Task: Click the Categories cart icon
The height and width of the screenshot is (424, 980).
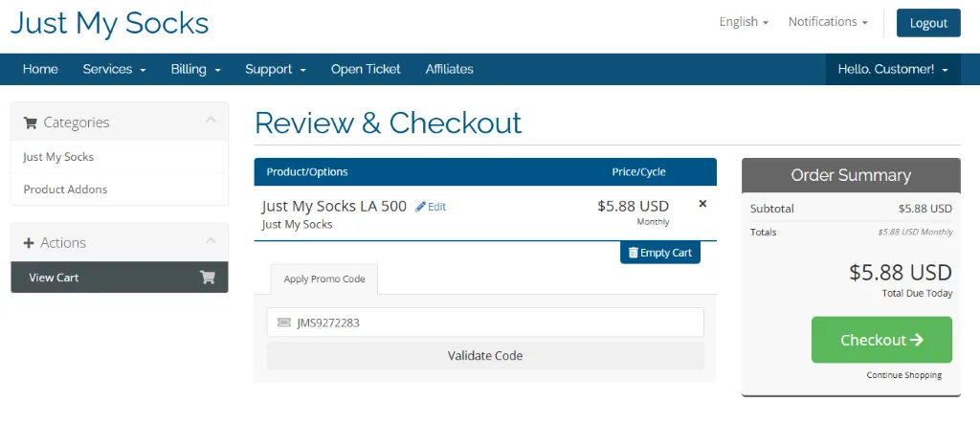Action: tap(30, 123)
